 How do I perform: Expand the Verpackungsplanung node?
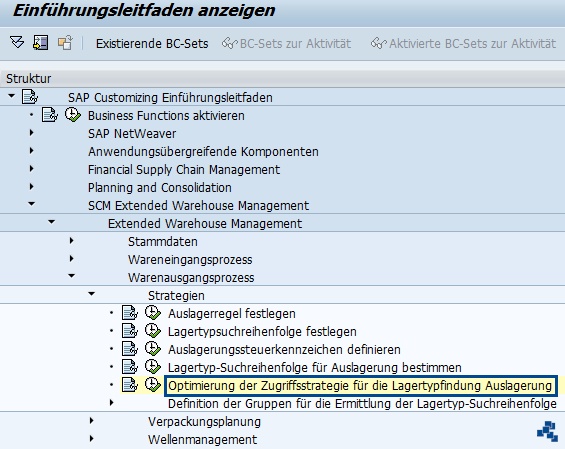point(92,421)
